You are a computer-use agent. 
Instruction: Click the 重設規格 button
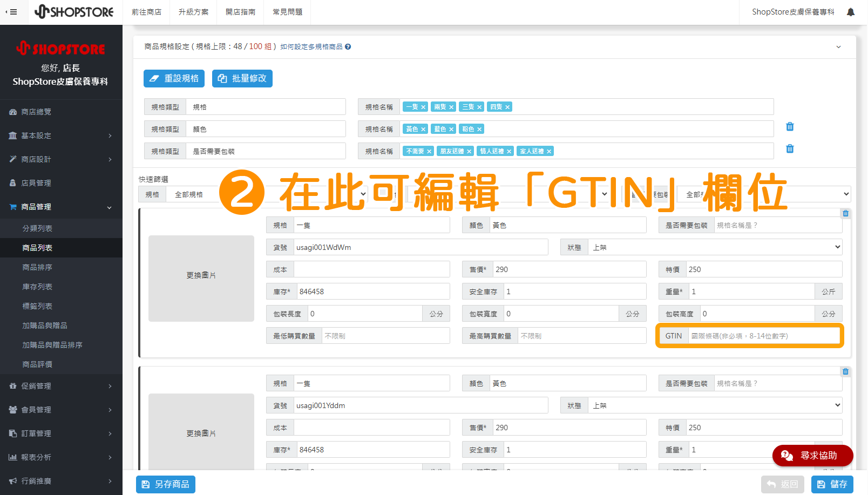(174, 78)
